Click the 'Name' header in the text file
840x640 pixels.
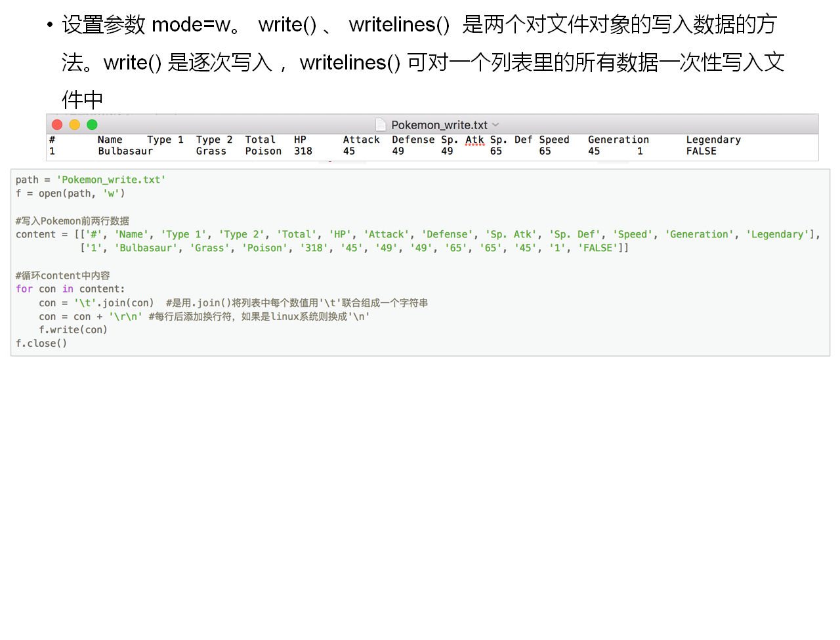coord(110,140)
